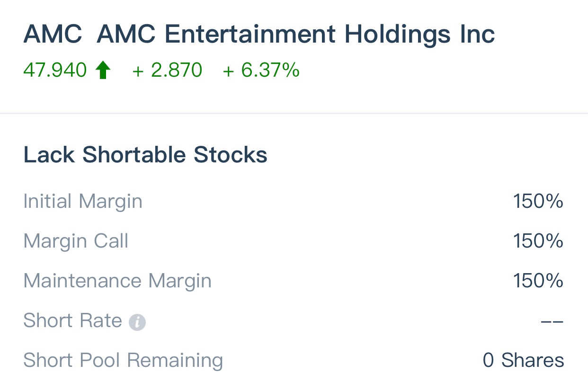Click the 47.940 stock price

tap(55, 71)
